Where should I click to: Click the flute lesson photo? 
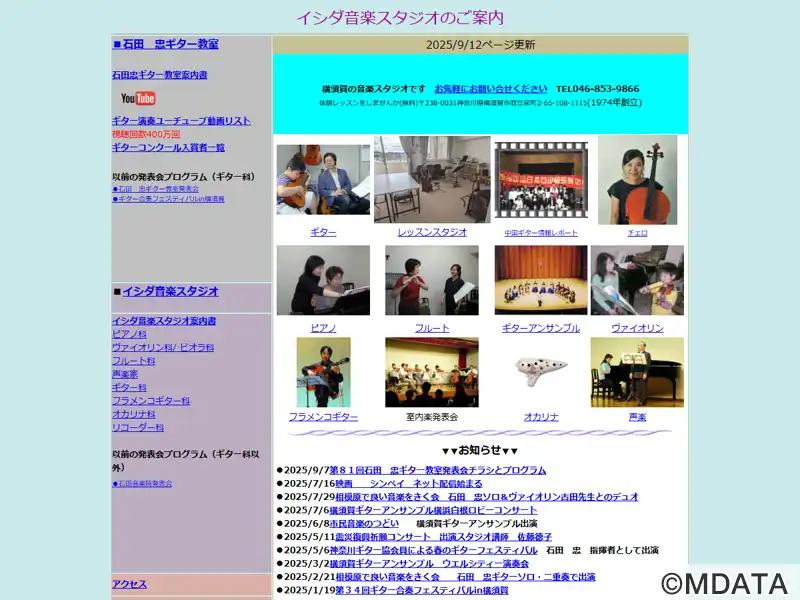click(432, 280)
